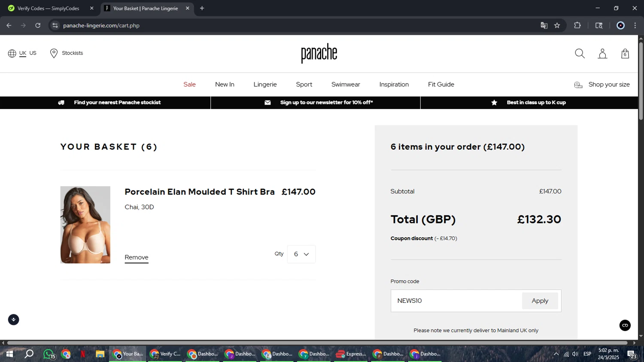
Task: Click the vertical page scrollbar
Action: (641, 81)
